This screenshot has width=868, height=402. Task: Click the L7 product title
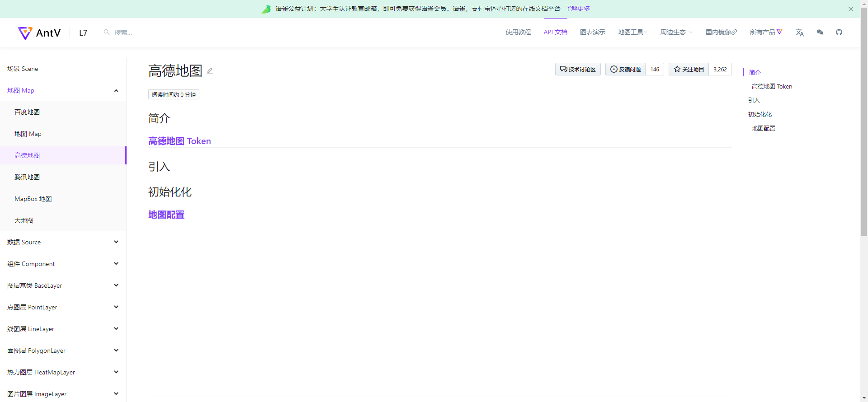(x=83, y=33)
